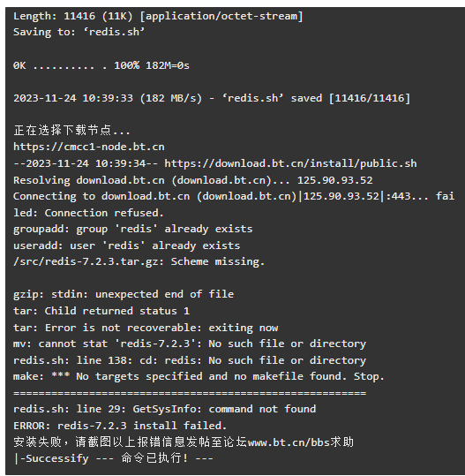
Task: Click the www.bt.cn/bbs forum link
Action: (x=289, y=442)
